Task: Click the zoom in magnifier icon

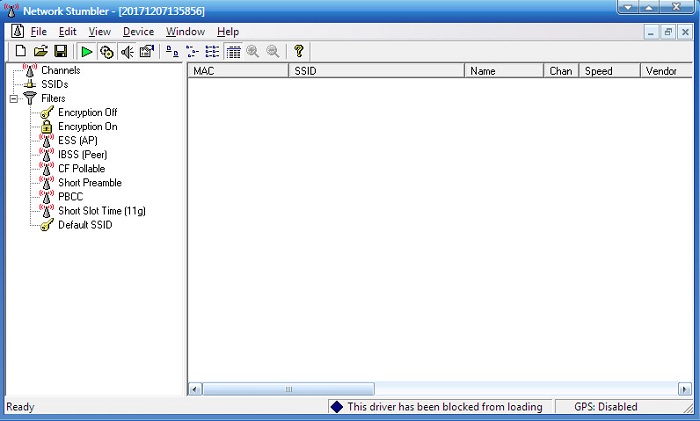Action: coord(253,52)
